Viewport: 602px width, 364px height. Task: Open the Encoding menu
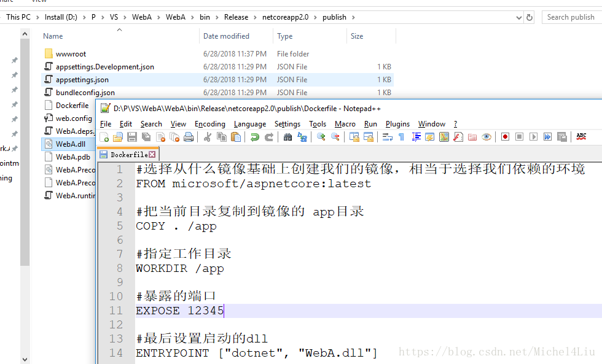209,124
